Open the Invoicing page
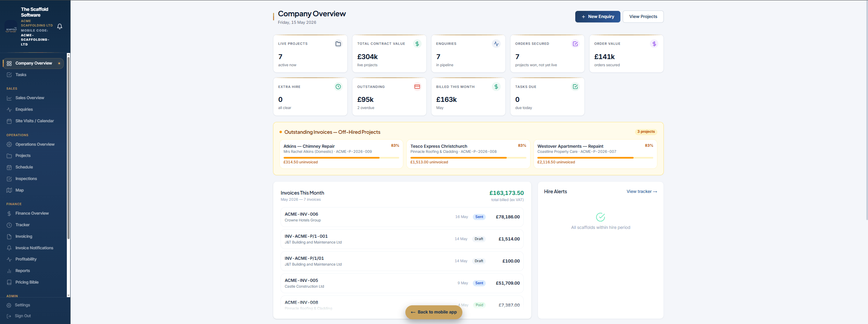868x324 pixels. tap(33, 236)
